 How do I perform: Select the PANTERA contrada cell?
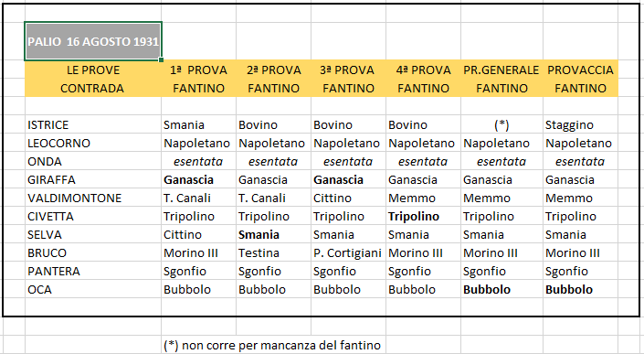coord(93,271)
